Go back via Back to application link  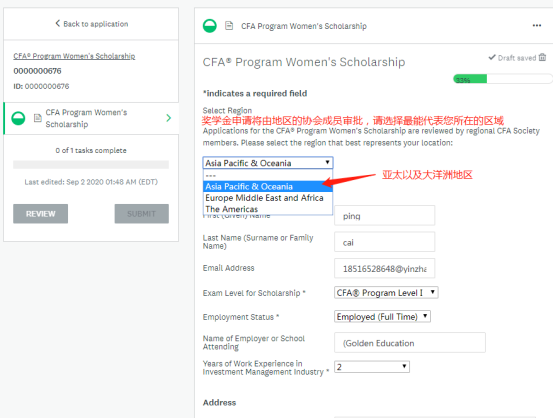click(x=92, y=24)
